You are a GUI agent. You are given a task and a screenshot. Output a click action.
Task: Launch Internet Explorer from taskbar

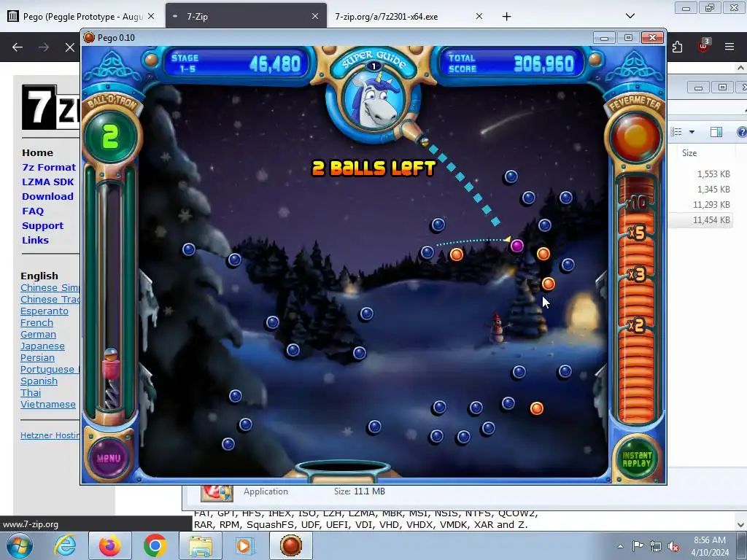point(65,545)
